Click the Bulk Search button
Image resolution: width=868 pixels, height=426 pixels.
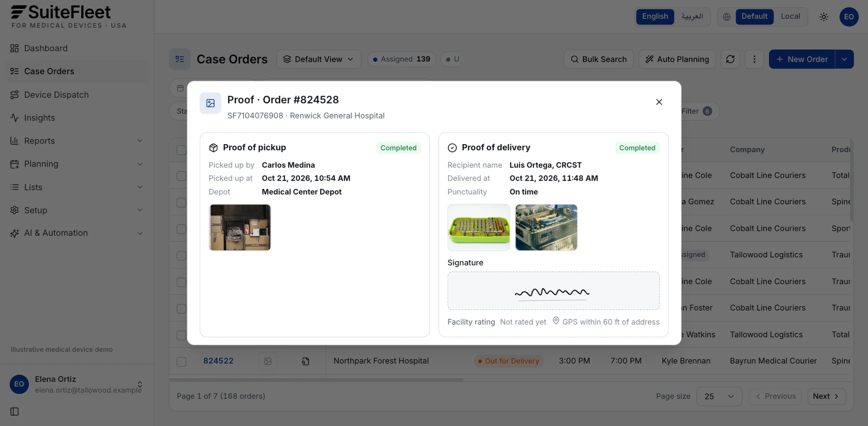click(599, 59)
